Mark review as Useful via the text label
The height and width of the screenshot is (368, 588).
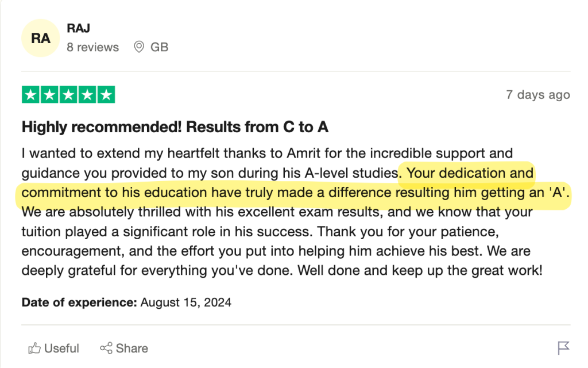61,348
